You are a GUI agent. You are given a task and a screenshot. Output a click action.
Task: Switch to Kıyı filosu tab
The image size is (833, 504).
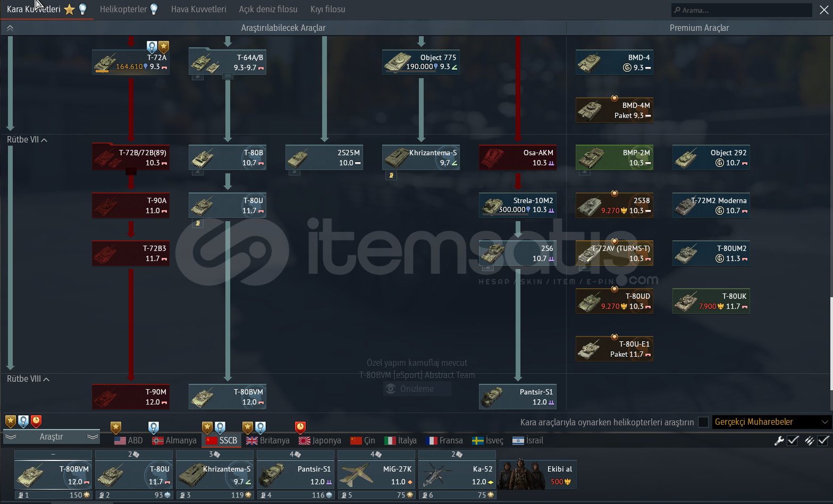[327, 9]
